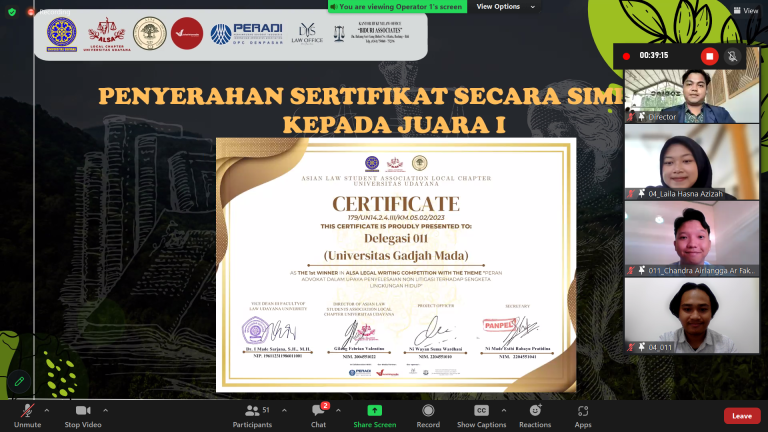Select the 04_011 video thumbnail
The height and width of the screenshot is (432, 768).
[692, 315]
